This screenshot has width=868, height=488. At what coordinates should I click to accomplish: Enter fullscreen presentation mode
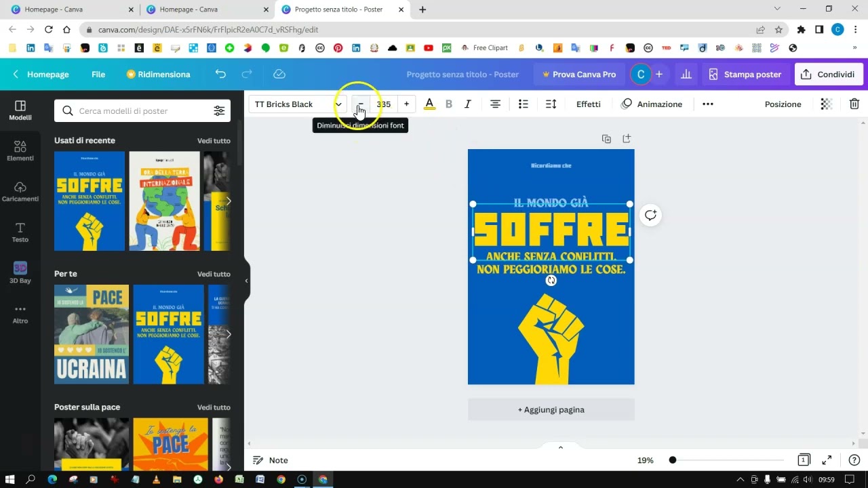[827, 460]
